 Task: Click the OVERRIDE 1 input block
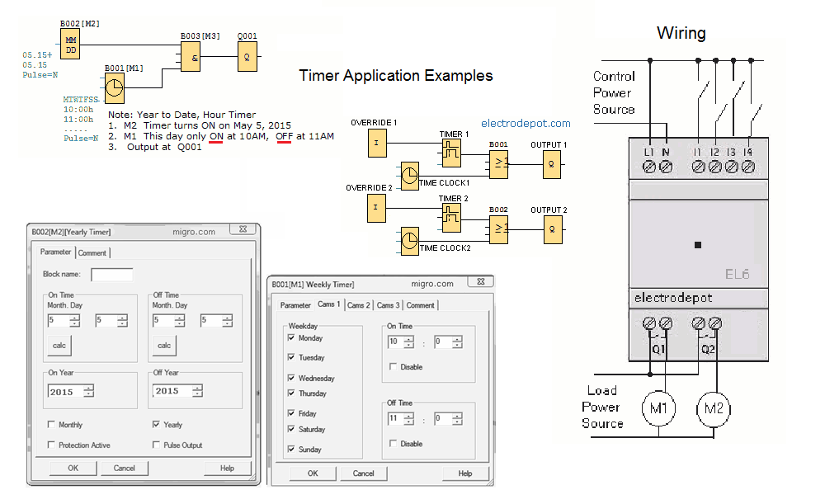click(377, 143)
